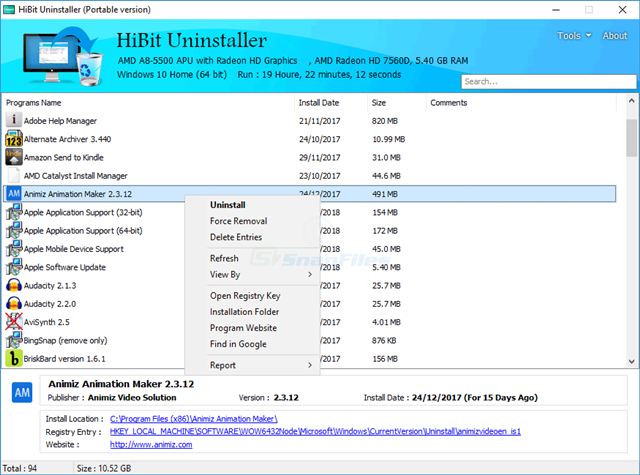
Task: Click the large AM icon in details panel
Action: pos(22,393)
